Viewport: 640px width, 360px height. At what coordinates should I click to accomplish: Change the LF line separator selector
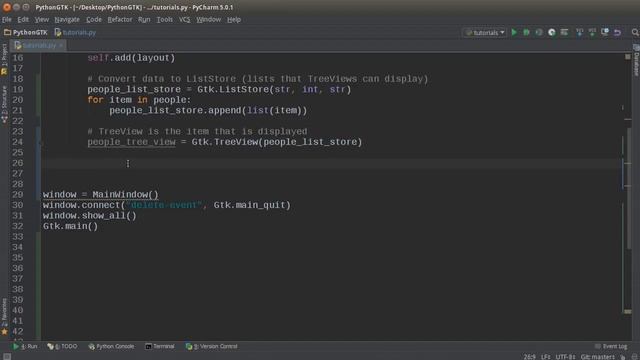546,357
